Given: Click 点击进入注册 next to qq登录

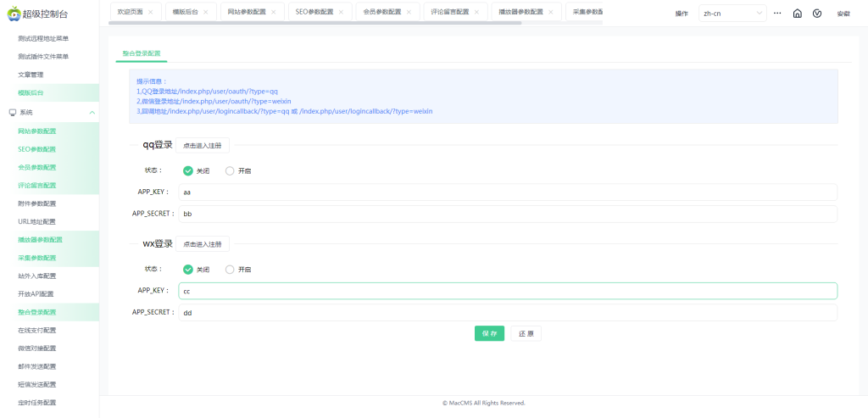Looking at the screenshot, I should 203,145.
